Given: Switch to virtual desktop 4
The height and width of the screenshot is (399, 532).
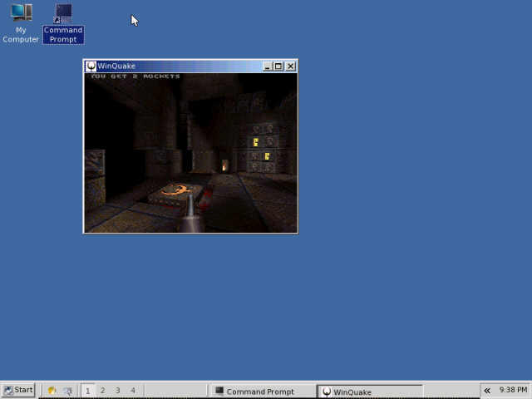Looking at the screenshot, I should pos(133,390).
